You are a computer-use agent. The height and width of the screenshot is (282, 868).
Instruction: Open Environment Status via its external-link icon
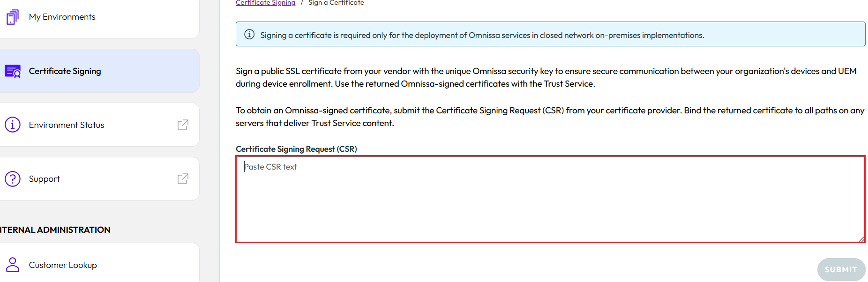pyautogui.click(x=183, y=125)
